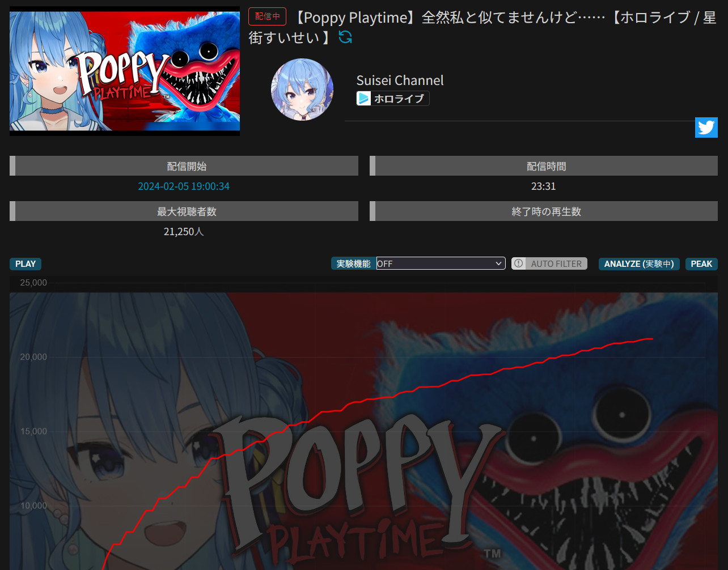This screenshot has height=570, width=728.
Task: Click the 終了時の再生数 header
Action: coord(544,211)
